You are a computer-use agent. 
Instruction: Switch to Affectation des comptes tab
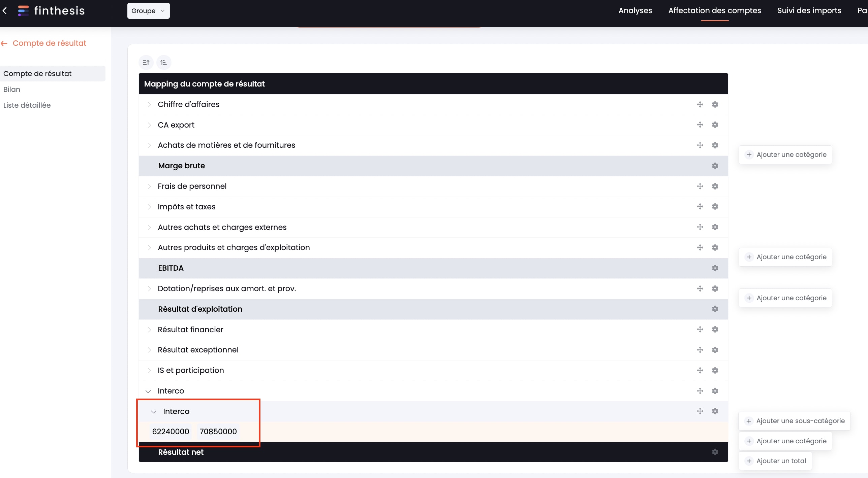pyautogui.click(x=714, y=10)
